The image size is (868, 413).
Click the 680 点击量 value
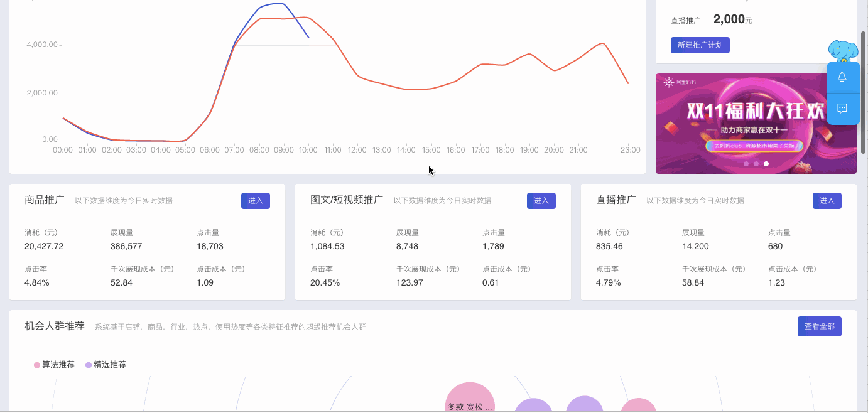click(776, 246)
